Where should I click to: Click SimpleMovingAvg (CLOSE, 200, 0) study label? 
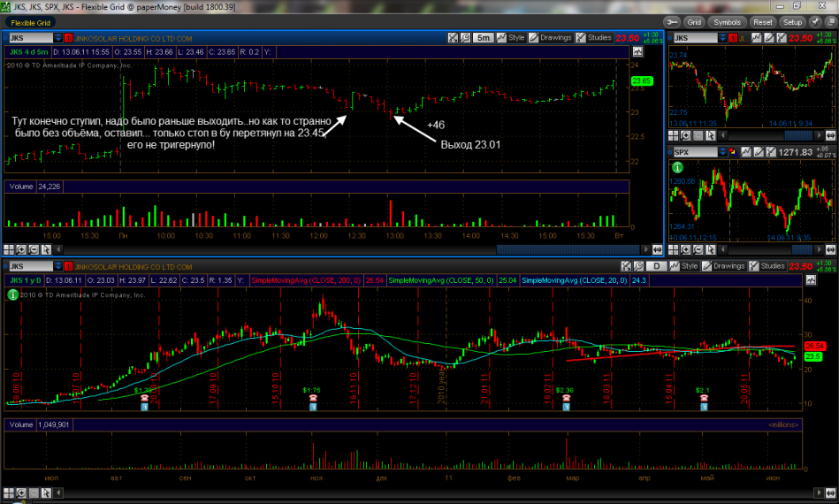click(x=306, y=280)
